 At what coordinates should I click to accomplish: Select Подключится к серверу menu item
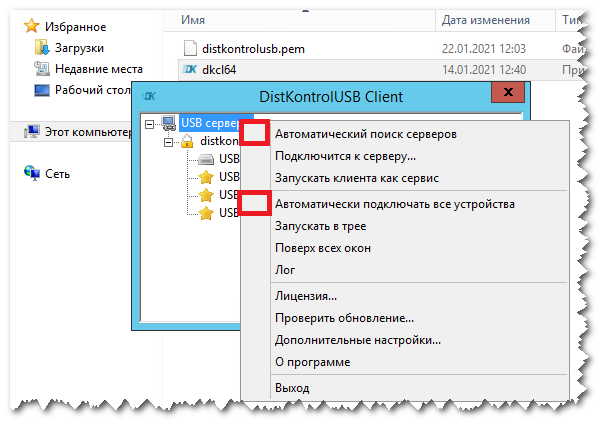click(344, 156)
